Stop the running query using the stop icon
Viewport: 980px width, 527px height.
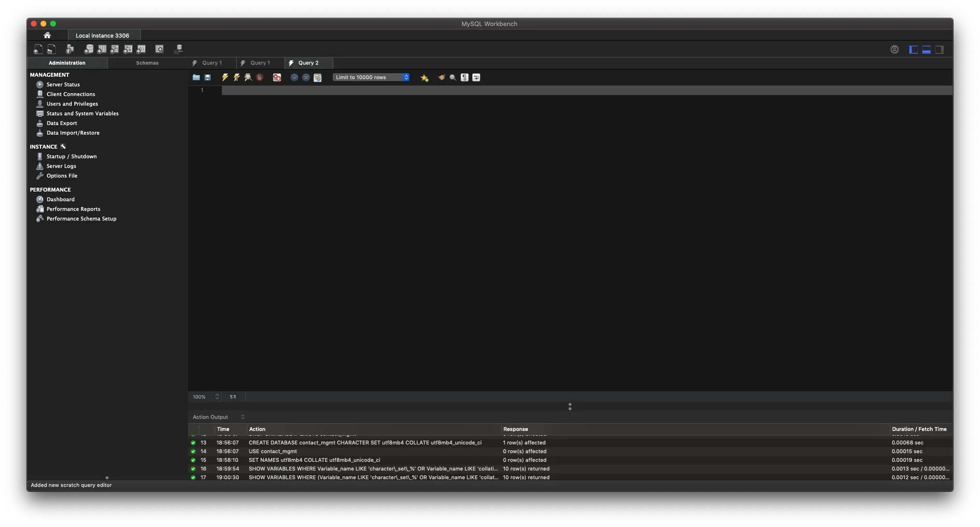pyautogui.click(x=260, y=77)
